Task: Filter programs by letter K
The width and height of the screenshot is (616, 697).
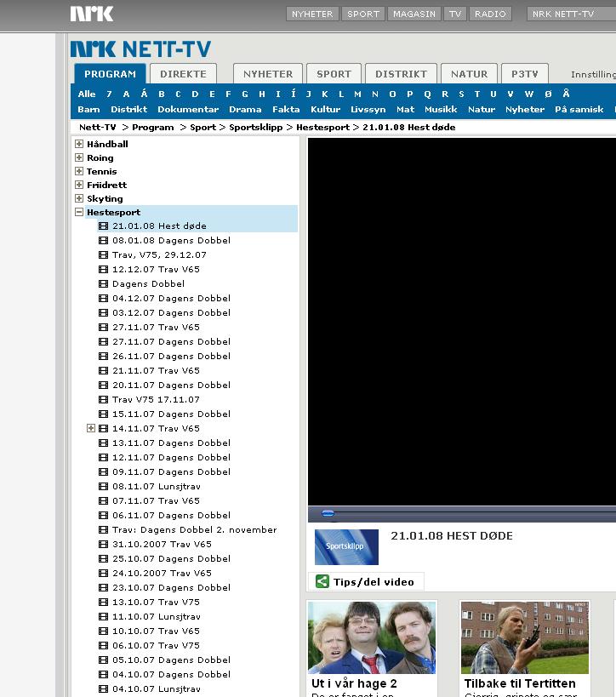Action: pos(325,94)
